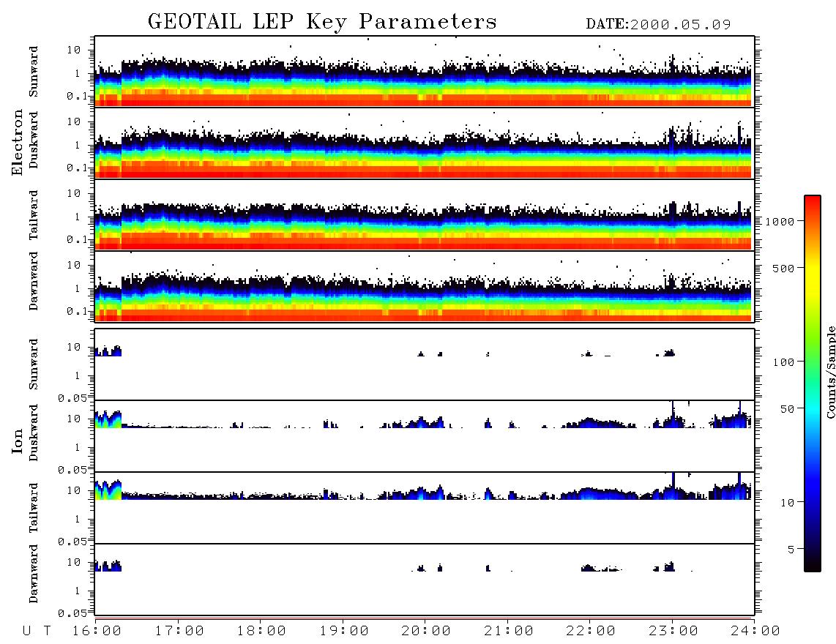
Task: Click the 18:00 time tick label
Action: (262, 632)
